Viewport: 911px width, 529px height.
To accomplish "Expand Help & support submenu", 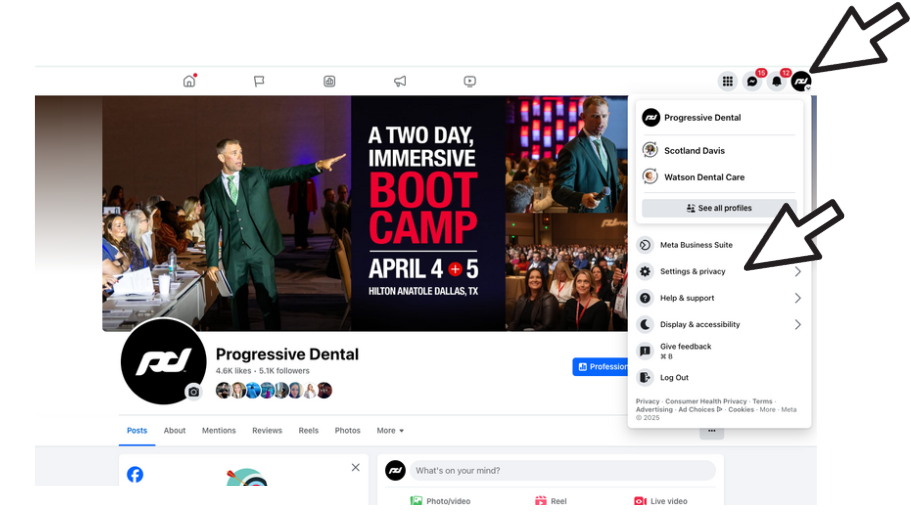I will 719,298.
